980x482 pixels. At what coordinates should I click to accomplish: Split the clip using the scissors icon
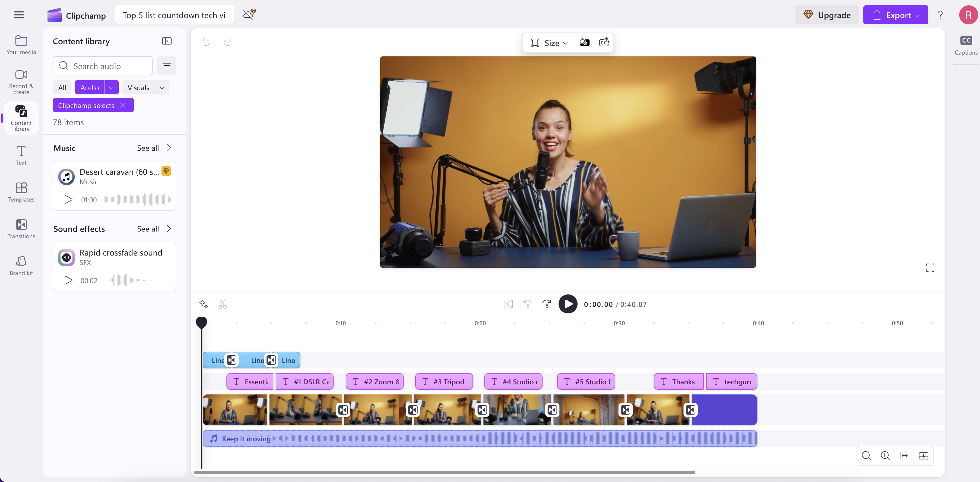(223, 304)
